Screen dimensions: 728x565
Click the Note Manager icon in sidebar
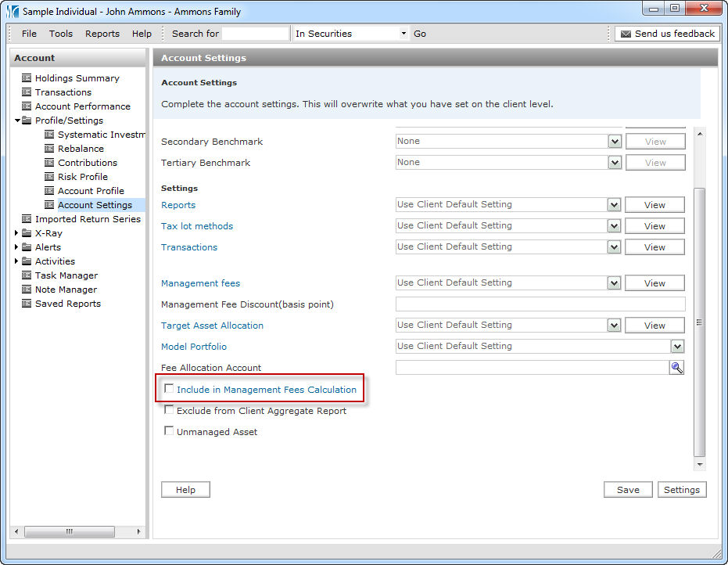27,290
